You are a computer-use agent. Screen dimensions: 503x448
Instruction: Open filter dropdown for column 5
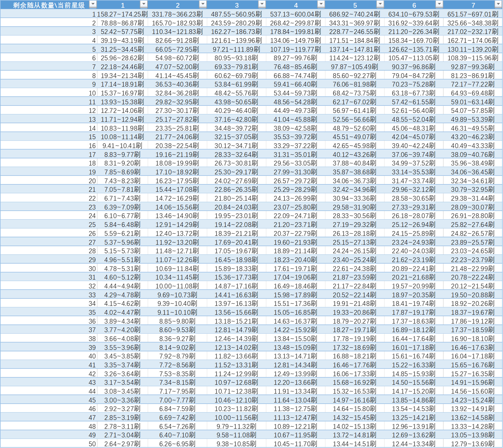(x=380, y=4)
